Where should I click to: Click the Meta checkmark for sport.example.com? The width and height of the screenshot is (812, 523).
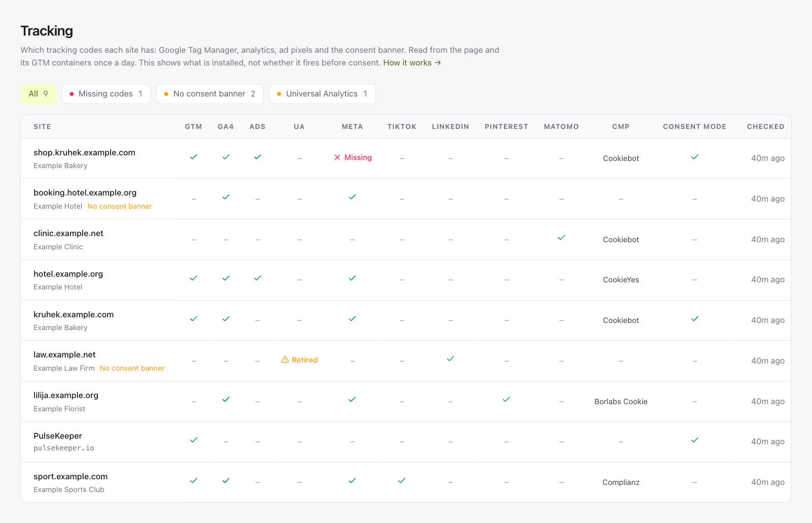pos(352,480)
